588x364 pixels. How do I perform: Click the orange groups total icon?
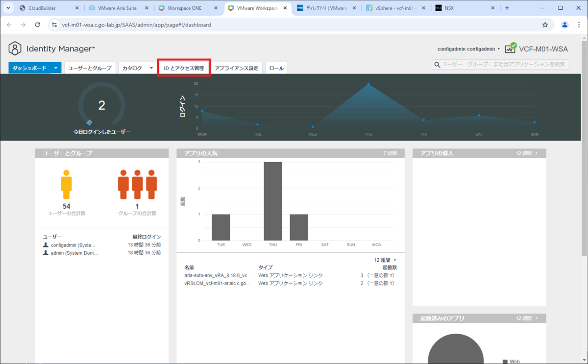point(137,185)
